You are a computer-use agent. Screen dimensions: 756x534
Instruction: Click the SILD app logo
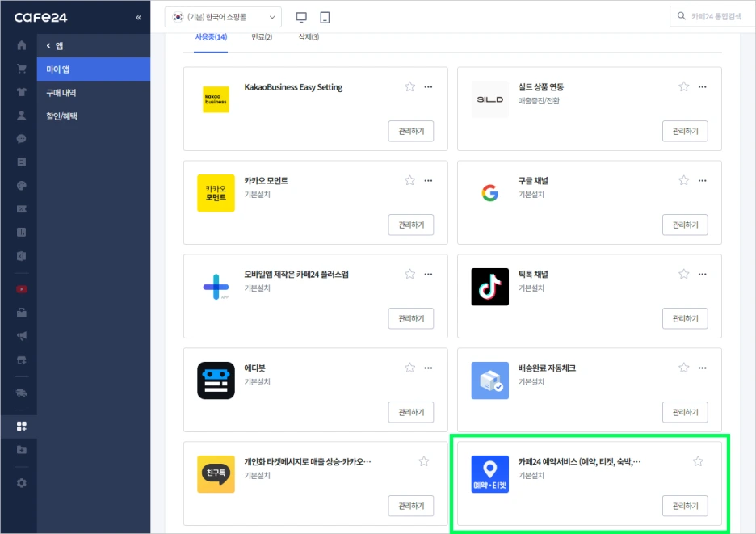coord(489,99)
